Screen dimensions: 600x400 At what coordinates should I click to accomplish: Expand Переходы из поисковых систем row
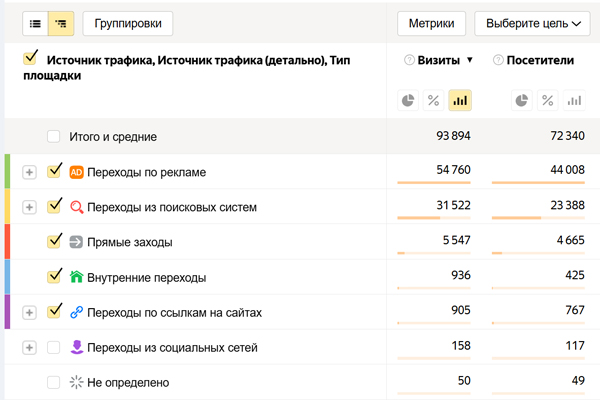29,207
